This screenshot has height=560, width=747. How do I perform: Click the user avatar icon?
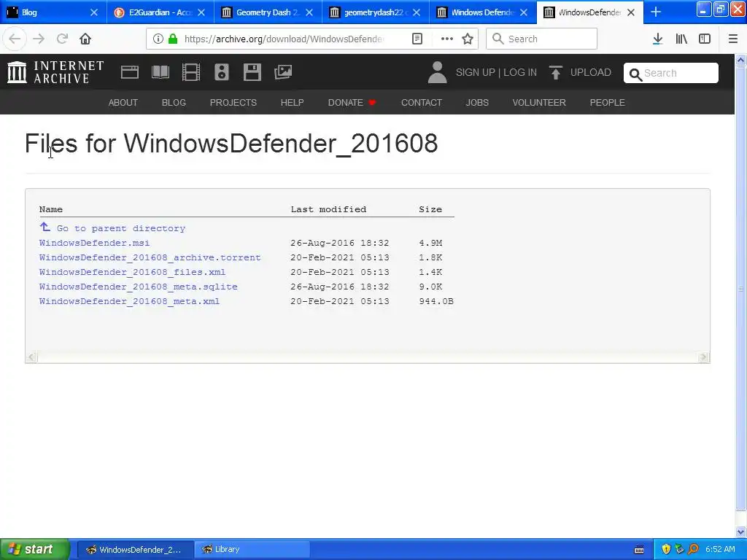(x=438, y=72)
